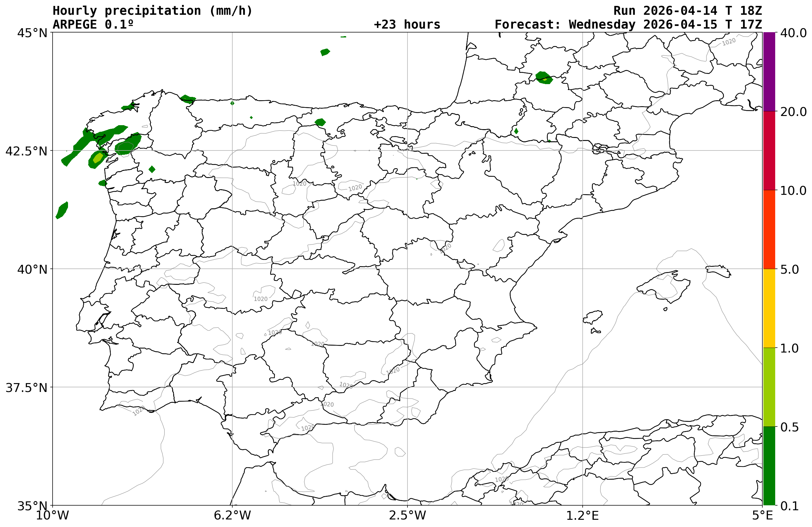Click the green rain patch west of Portugal's coast
This screenshot has height=527, width=812.
click(x=62, y=210)
